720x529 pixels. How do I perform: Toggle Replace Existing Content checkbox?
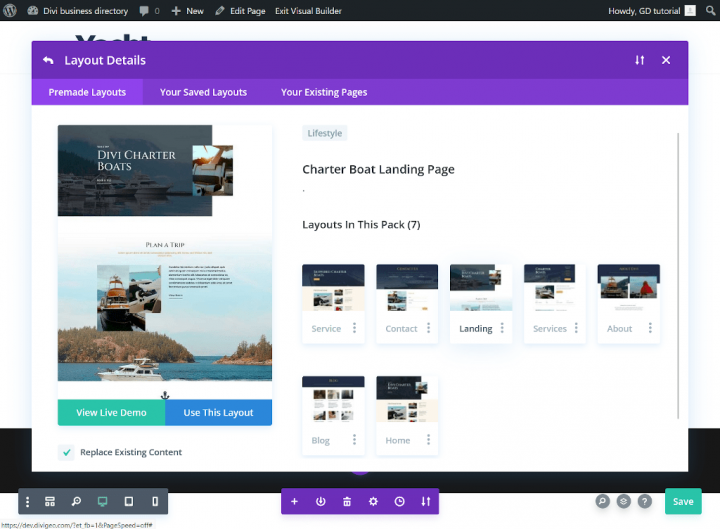67,452
